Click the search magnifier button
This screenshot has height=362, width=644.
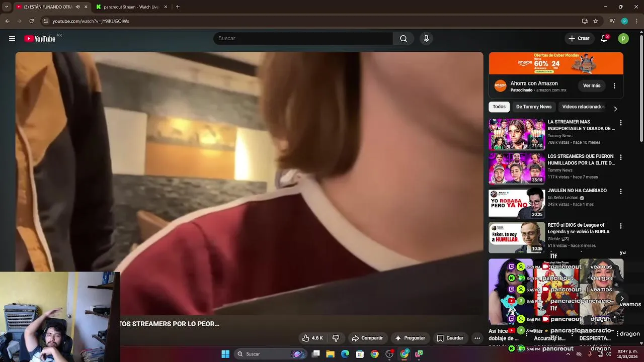404,39
